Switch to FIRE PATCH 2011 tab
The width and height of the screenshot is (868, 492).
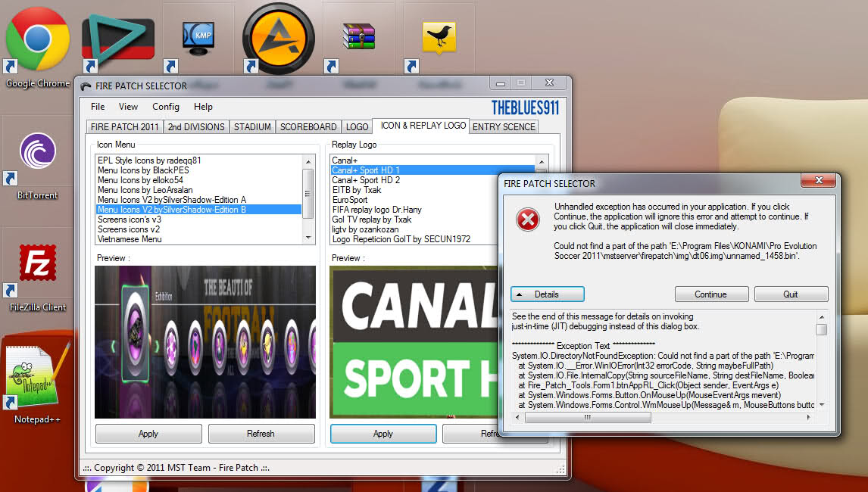[x=124, y=126]
